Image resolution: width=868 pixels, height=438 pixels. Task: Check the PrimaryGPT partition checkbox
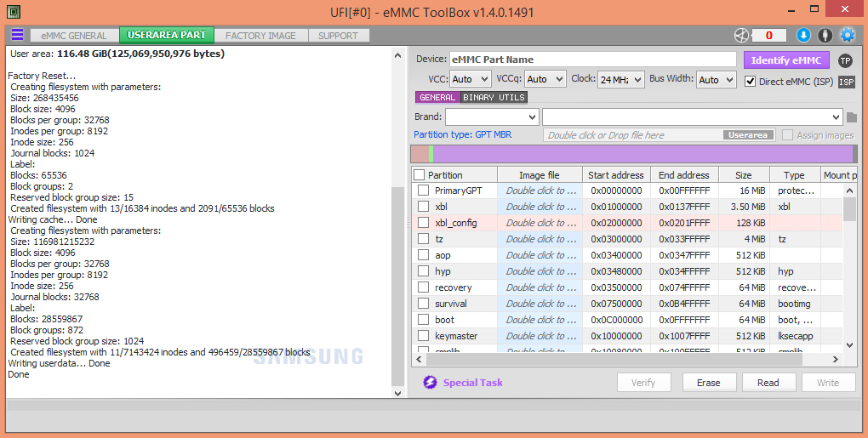tap(424, 191)
